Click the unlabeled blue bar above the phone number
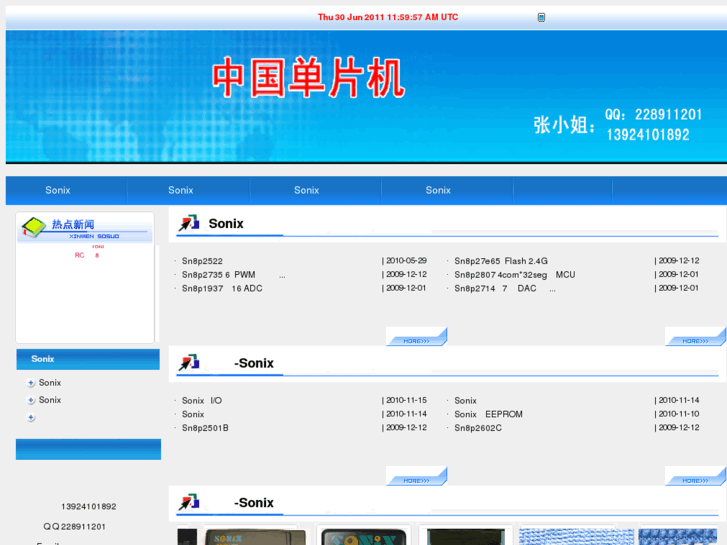Image resolution: width=727 pixels, height=545 pixels. (88, 449)
